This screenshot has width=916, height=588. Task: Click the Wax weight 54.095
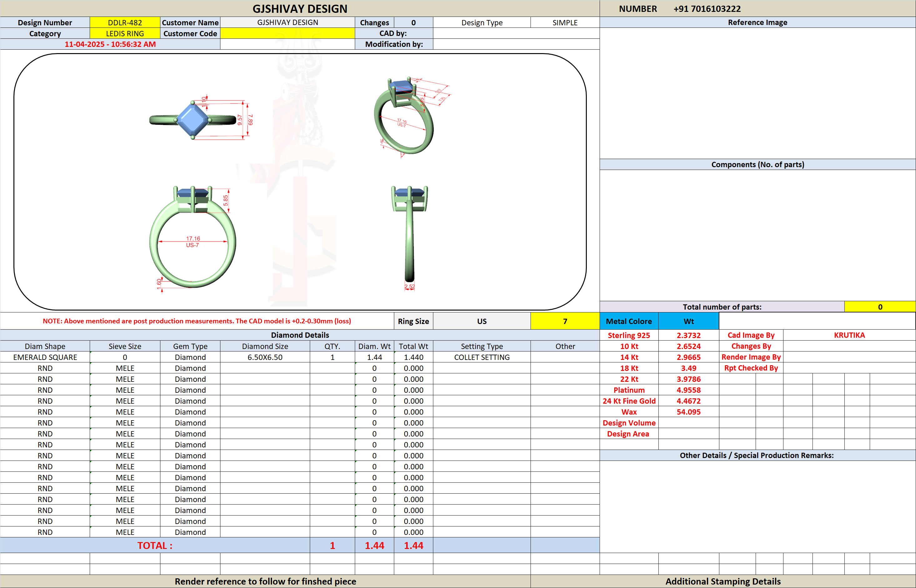(x=689, y=412)
